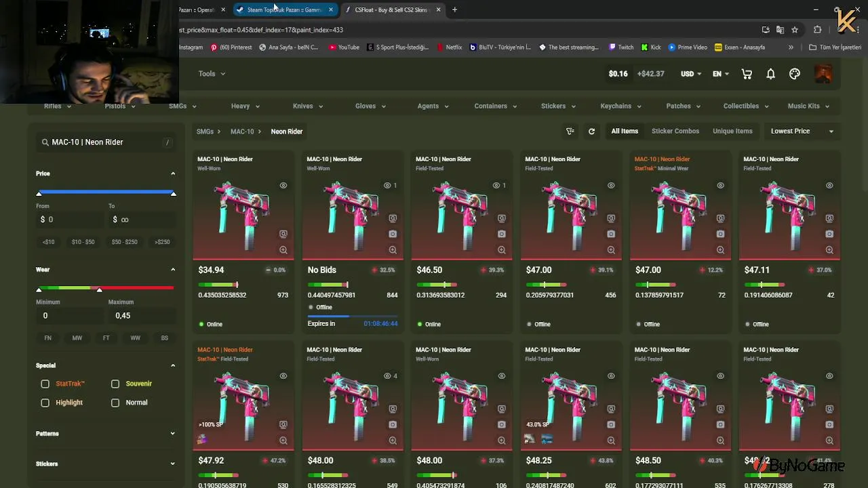Open the browser extensions puzzle icon

click(x=817, y=30)
